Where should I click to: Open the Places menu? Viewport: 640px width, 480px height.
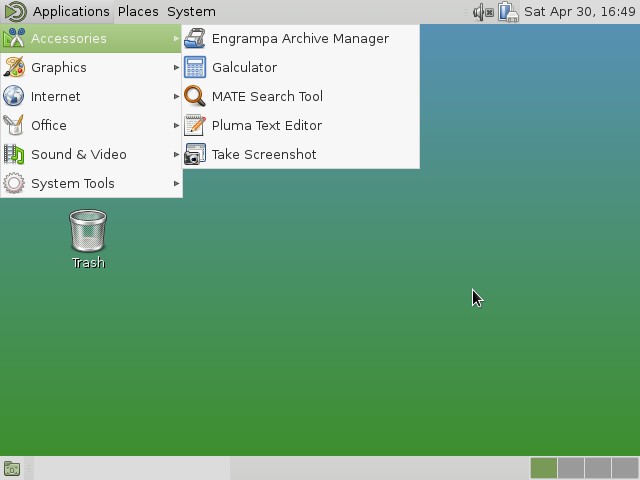(138, 11)
